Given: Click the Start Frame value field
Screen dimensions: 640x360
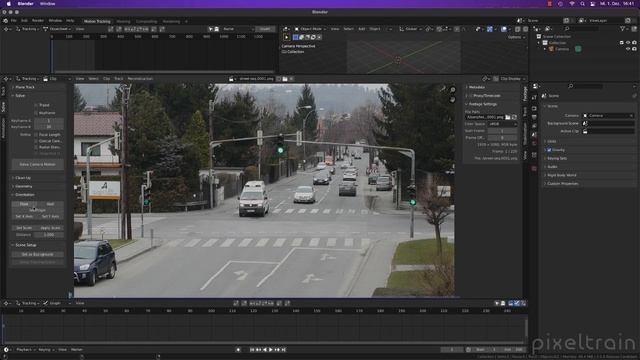Looking at the screenshot, I should [x=502, y=131].
